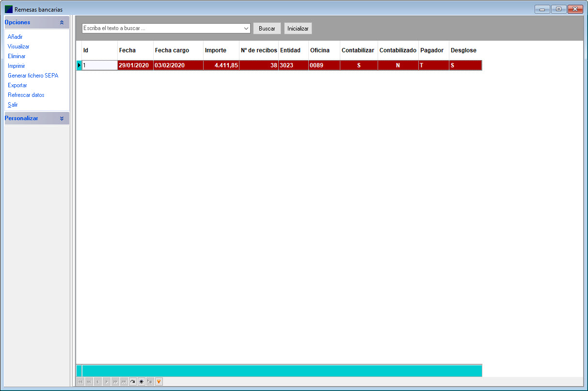
Task: Go to previous record arrow
Action: pyautogui.click(x=97, y=382)
